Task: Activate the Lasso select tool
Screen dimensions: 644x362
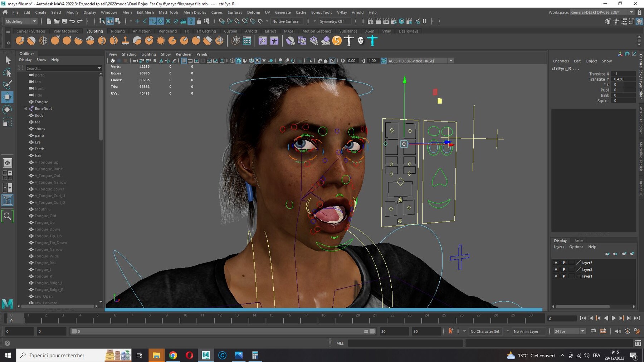Action: (x=8, y=73)
